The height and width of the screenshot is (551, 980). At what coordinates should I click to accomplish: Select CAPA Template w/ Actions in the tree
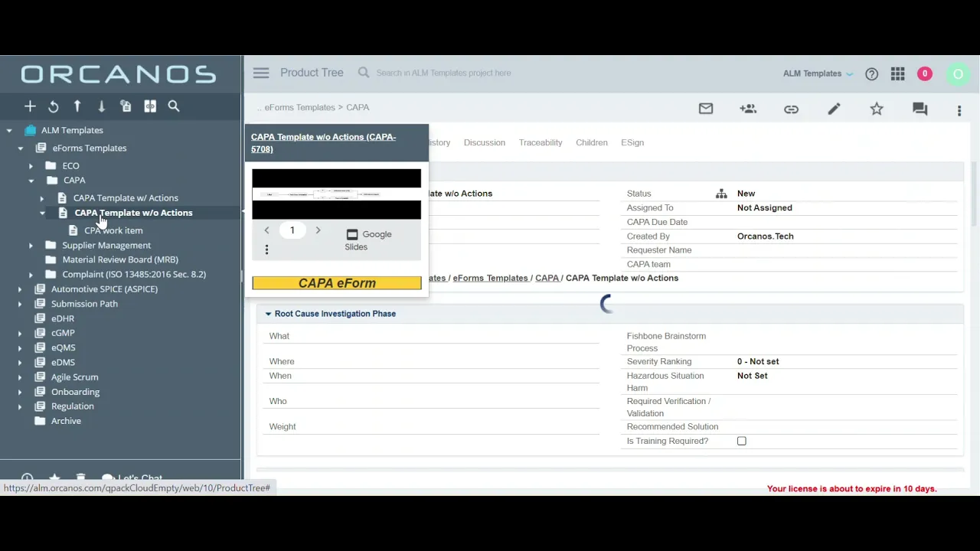coord(126,198)
